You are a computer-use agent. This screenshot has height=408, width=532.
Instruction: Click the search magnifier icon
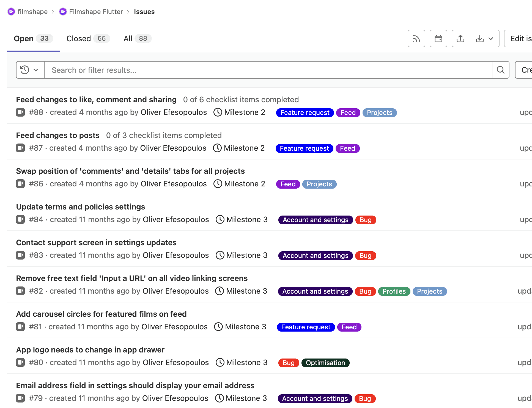pos(500,70)
